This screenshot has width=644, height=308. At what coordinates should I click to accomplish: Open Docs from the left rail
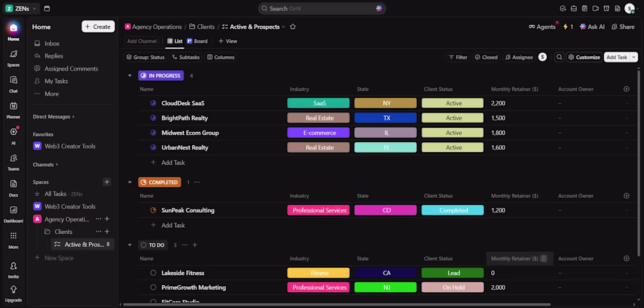tap(13, 188)
